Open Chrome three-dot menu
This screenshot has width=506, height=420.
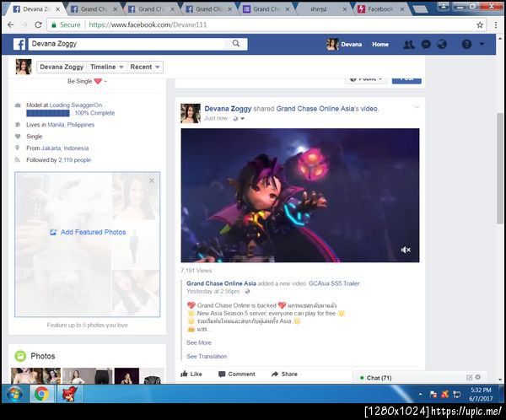click(x=496, y=24)
